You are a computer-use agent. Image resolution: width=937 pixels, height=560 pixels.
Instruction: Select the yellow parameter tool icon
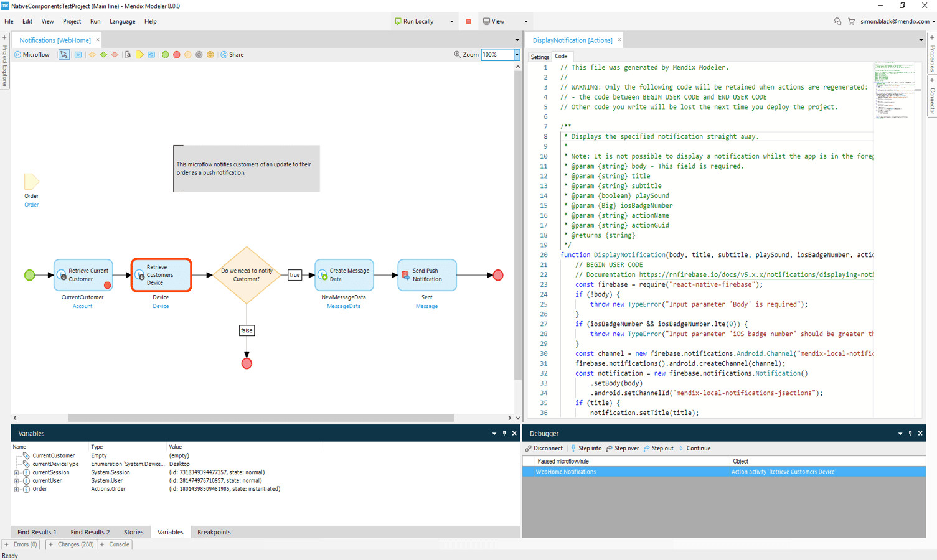click(x=140, y=55)
